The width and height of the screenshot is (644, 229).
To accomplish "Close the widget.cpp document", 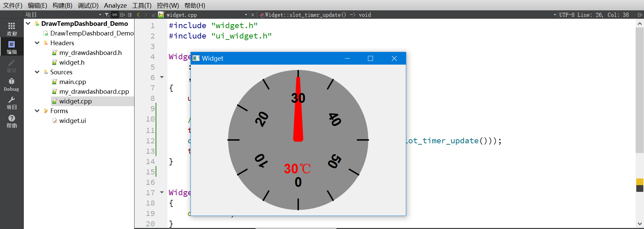I will click(x=253, y=15).
